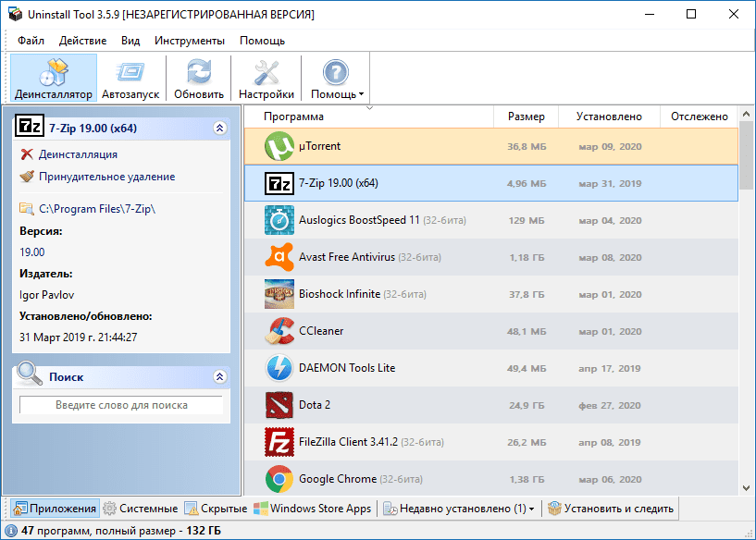
Task: Collapse the Поиск panel
Action: (x=220, y=376)
